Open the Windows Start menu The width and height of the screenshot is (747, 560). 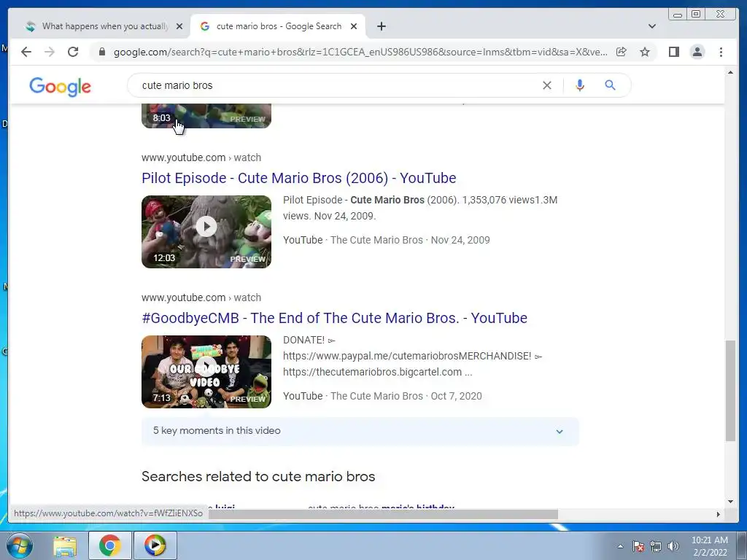[20, 545]
